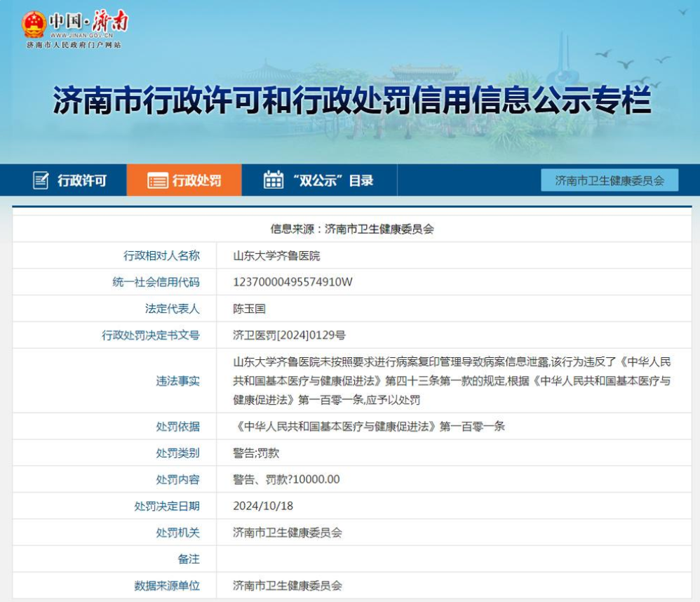This screenshot has height=602, width=700.
Task: Select the value 山东大学齐鲁医院
Action: pyautogui.click(x=276, y=256)
